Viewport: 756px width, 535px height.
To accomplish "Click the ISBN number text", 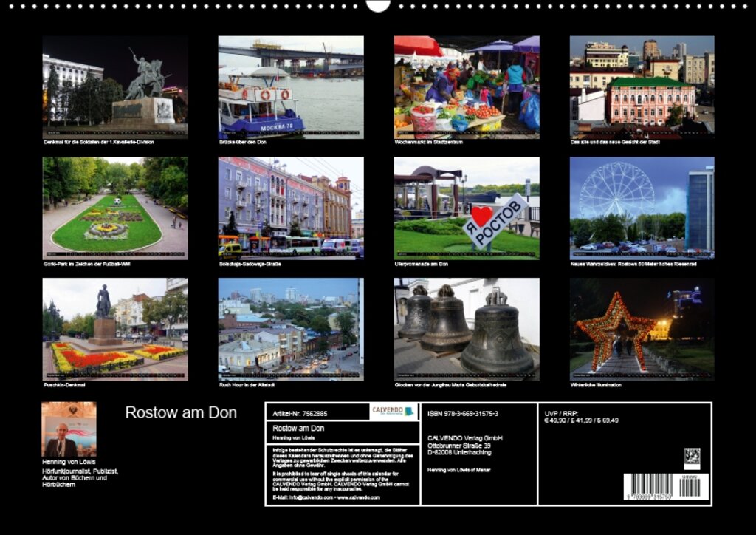I will (463, 414).
